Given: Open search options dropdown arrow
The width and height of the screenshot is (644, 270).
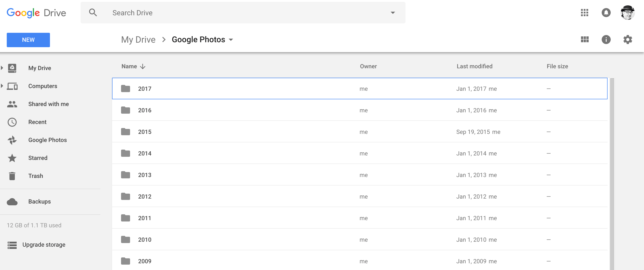Looking at the screenshot, I should pyautogui.click(x=393, y=13).
